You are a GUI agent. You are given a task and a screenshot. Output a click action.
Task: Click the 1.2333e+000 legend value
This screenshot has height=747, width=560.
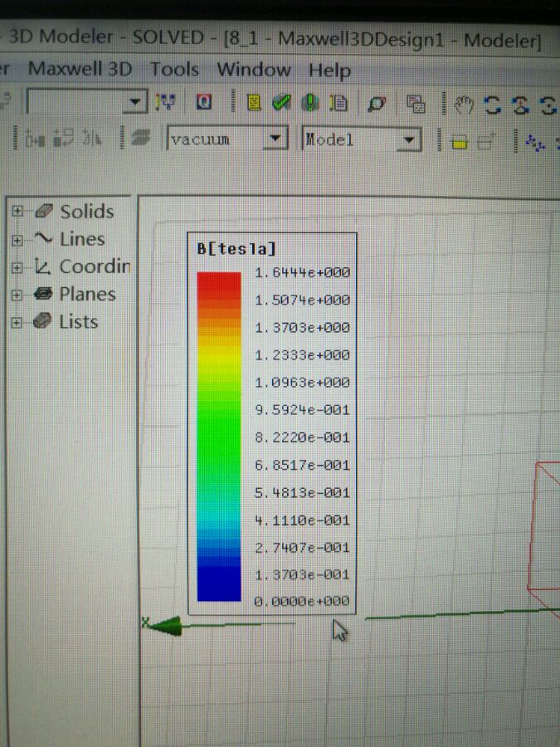point(302,355)
